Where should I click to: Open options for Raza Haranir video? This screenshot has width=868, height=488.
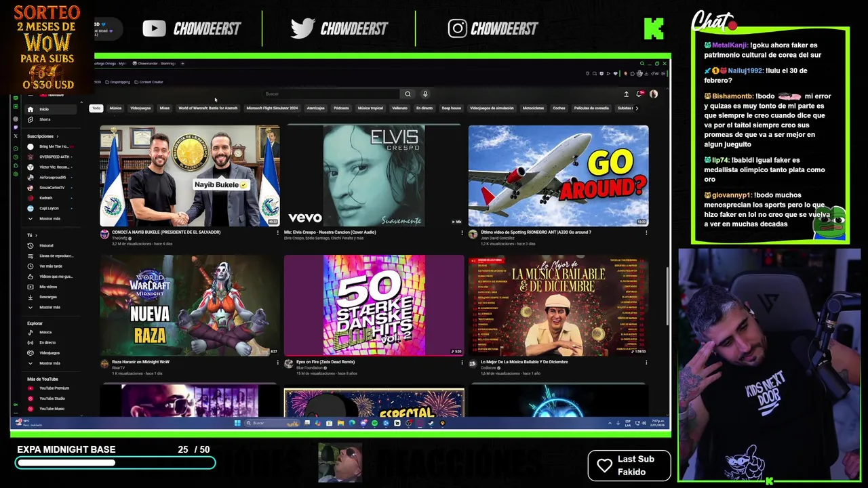pos(277,363)
